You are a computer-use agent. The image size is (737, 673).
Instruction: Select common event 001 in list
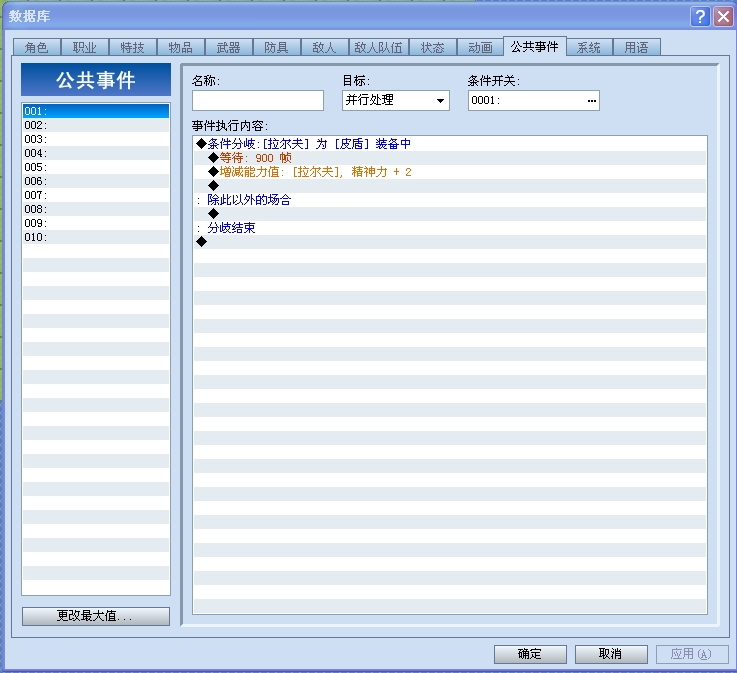pos(96,111)
